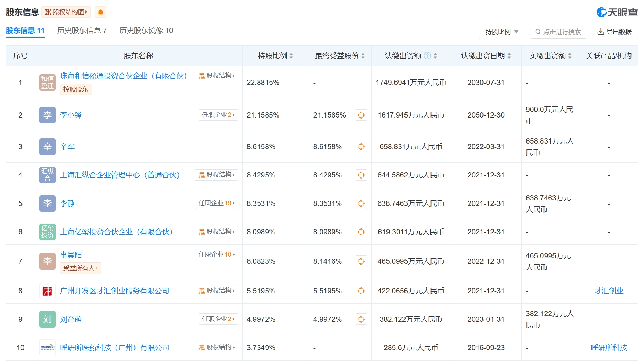Expand 任职企业 19 for 李静

(216, 203)
